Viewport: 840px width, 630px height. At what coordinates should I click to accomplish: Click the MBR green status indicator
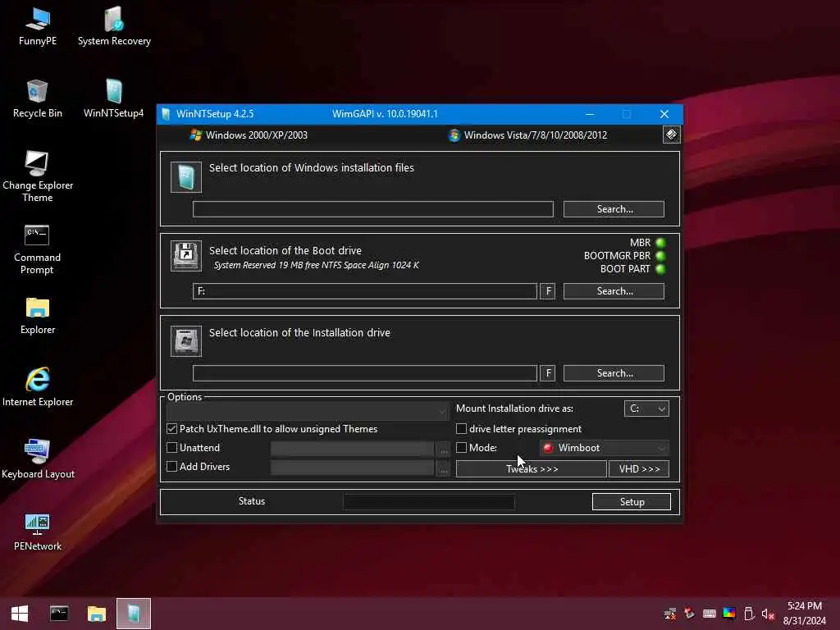[660, 243]
